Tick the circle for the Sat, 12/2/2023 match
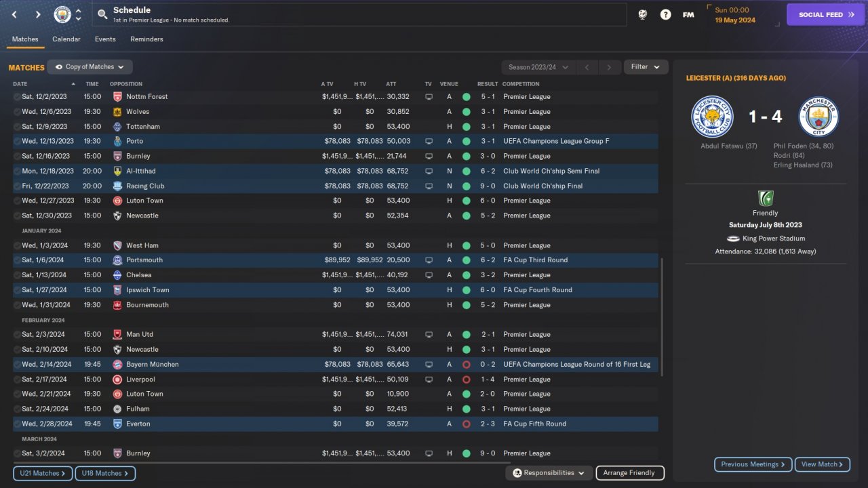 (17, 97)
